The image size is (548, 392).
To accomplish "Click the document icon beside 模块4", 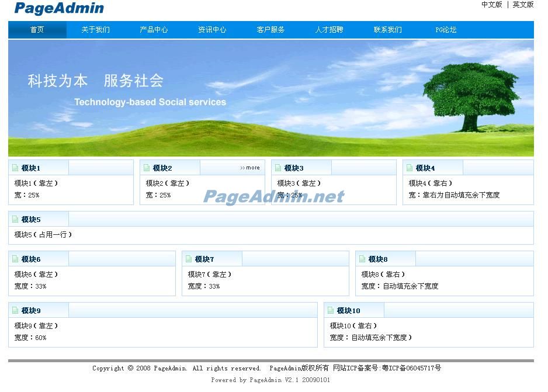I will tap(410, 168).
